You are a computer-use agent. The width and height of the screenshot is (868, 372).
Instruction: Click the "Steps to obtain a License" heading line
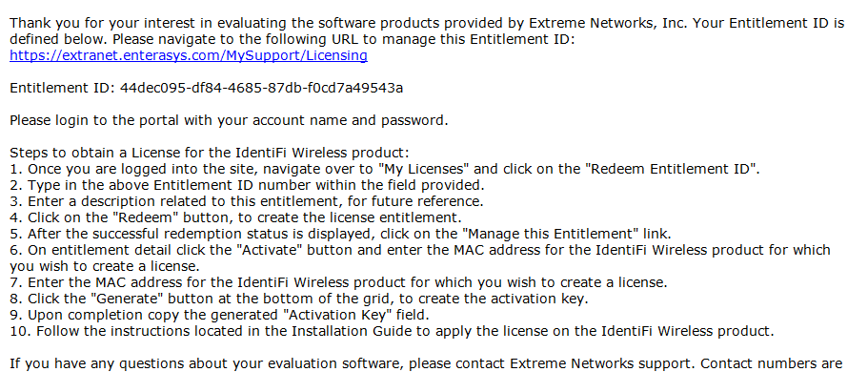(x=210, y=153)
